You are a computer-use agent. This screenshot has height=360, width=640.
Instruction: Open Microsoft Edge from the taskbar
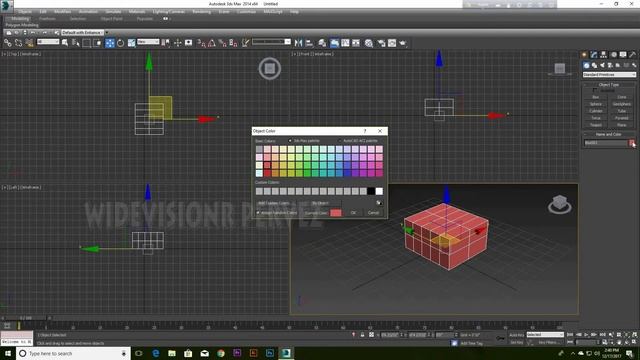point(156,353)
